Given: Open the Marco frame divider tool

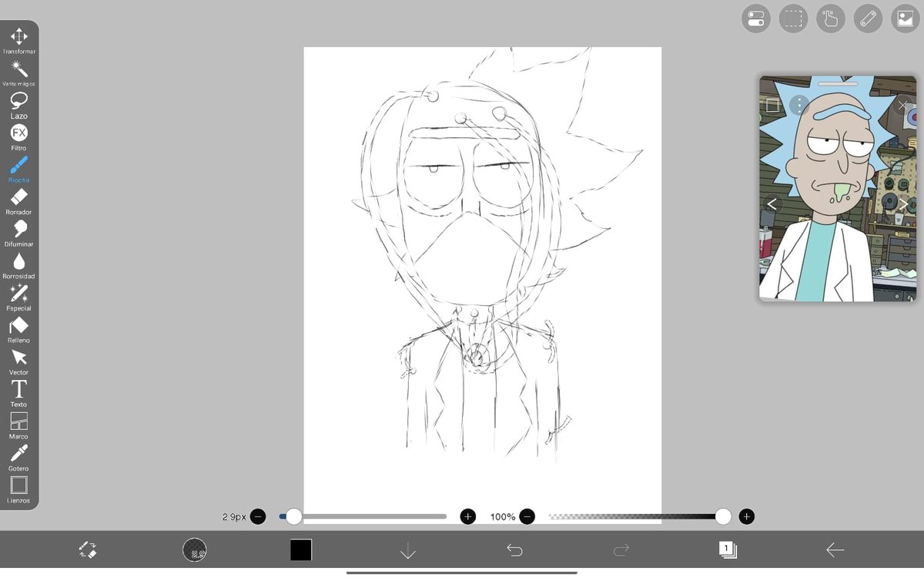Looking at the screenshot, I should click(19, 426).
